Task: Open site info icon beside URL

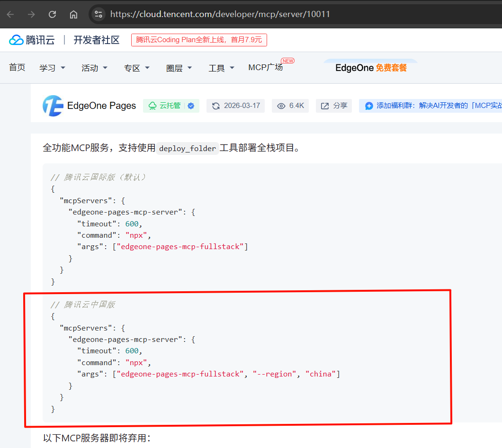Action: tap(99, 14)
